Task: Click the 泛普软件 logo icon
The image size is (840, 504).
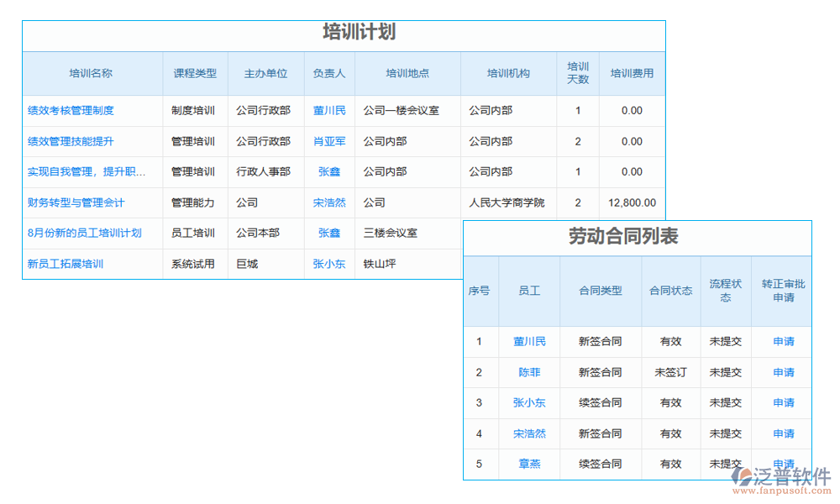Action: coord(743,476)
